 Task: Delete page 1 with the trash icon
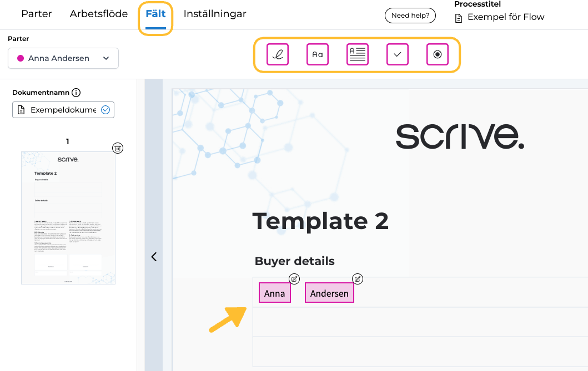pos(118,148)
